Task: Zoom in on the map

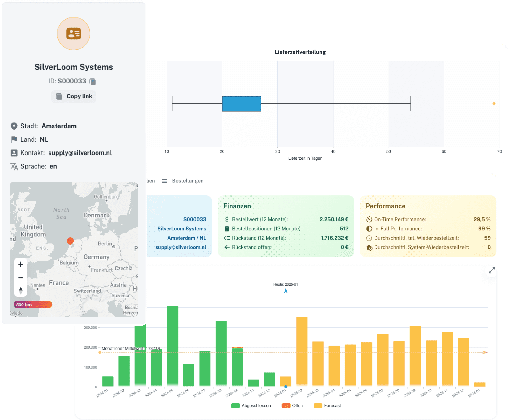Action: 21,264
